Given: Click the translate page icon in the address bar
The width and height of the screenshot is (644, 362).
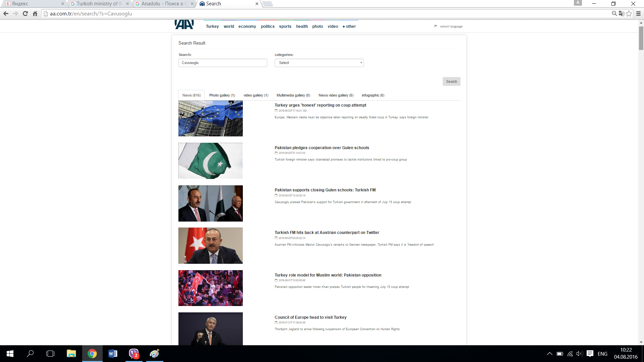Looking at the screenshot, I should [622, 13].
